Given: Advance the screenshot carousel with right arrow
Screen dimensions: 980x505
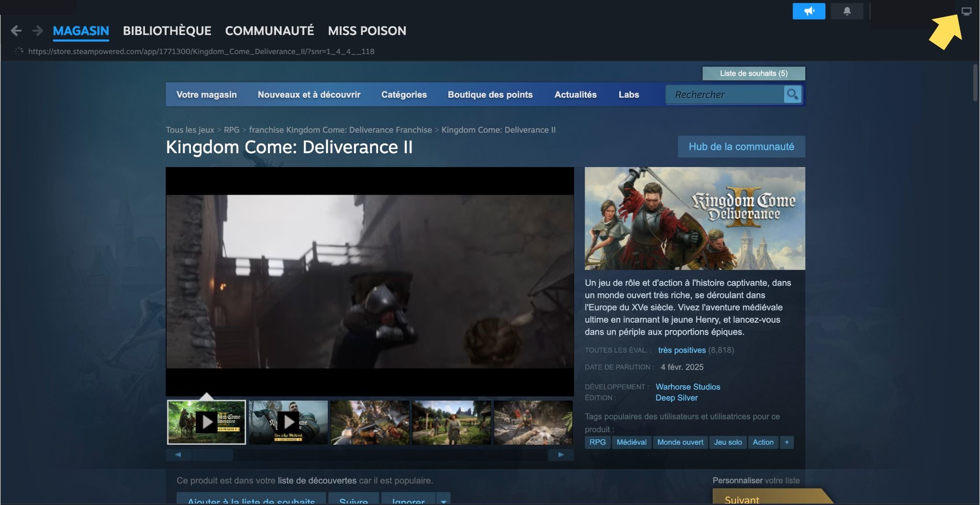Looking at the screenshot, I should pos(561,455).
